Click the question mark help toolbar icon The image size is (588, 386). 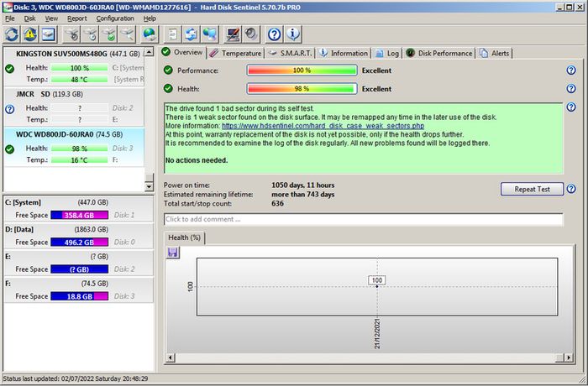(x=274, y=34)
